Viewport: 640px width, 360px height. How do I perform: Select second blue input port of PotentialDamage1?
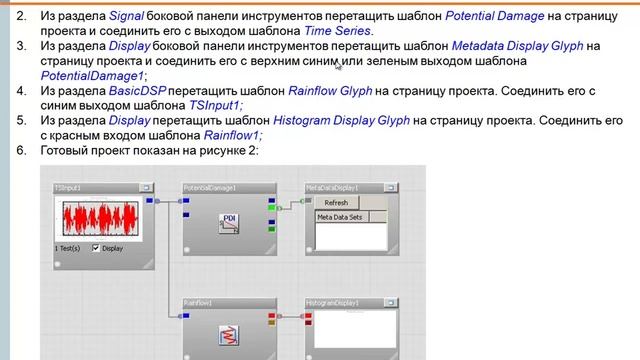186,215
